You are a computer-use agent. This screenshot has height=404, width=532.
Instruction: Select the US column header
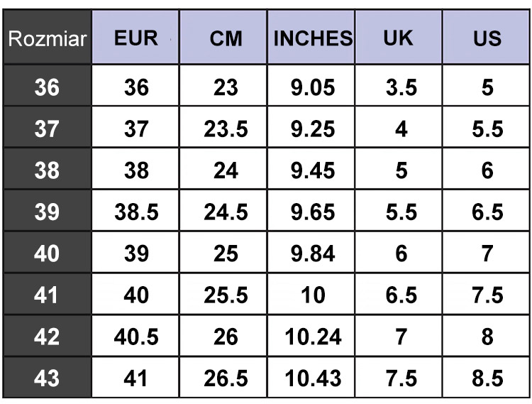pos(486,37)
